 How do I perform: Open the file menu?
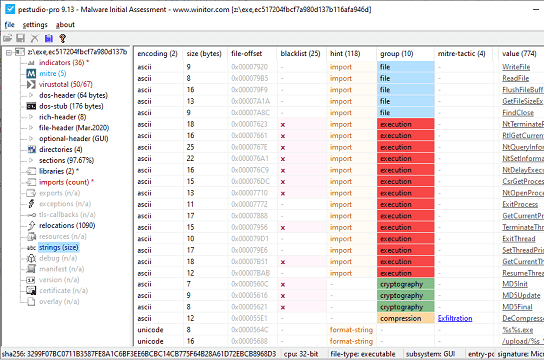click(9, 25)
